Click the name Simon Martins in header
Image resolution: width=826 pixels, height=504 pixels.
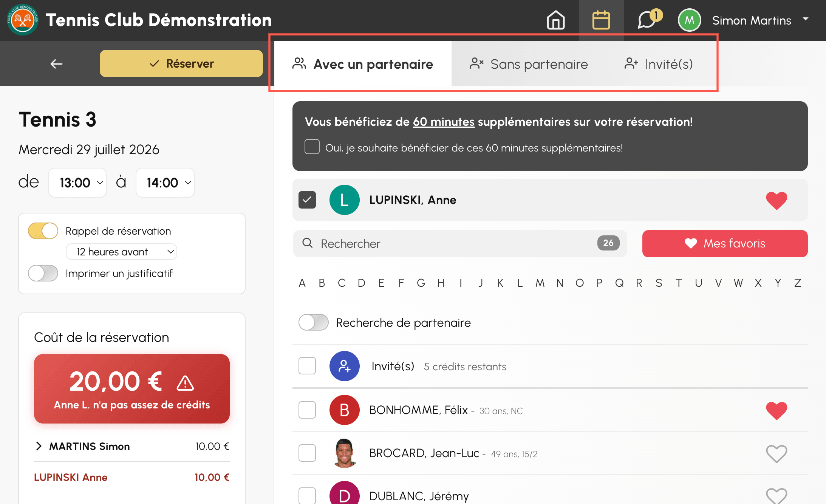pos(752,20)
